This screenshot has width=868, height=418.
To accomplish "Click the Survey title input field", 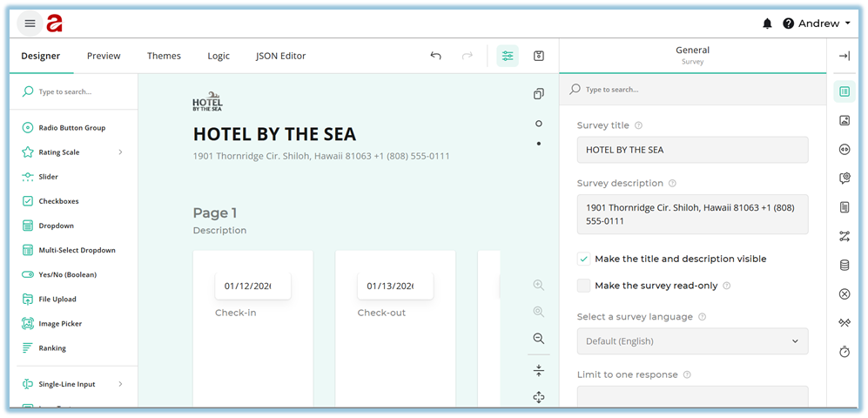I will [x=692, y=150].
